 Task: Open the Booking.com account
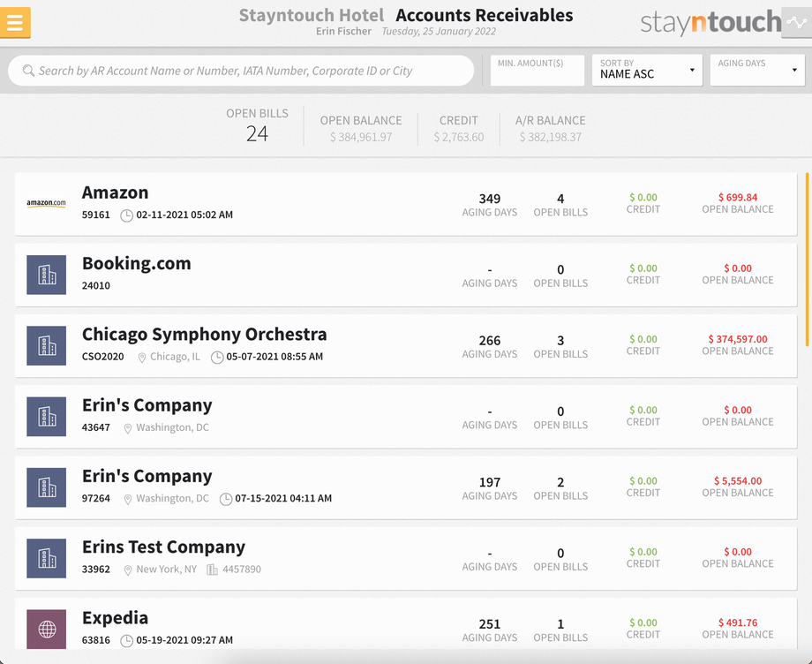406,275
